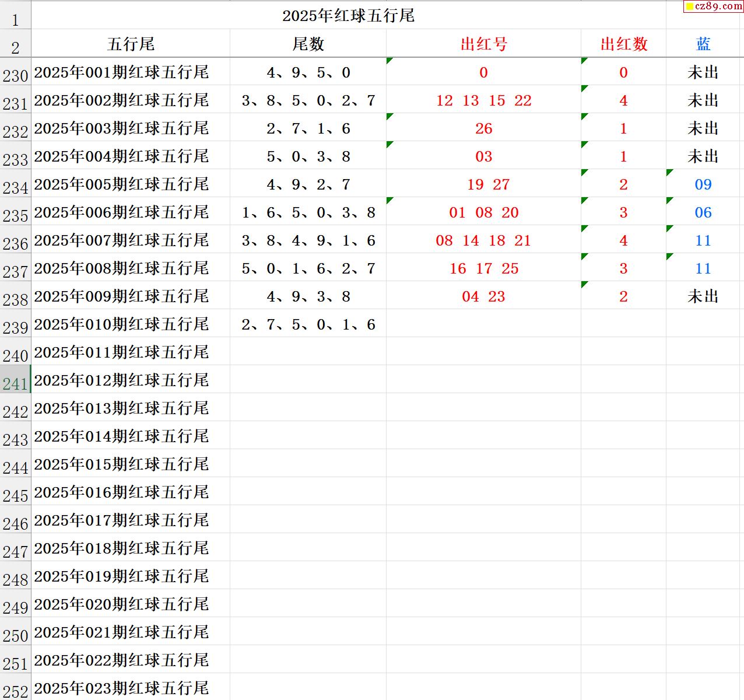Screen dimensions: 744x700
Task: Select the 蓝 header cell
Action: 703,44
